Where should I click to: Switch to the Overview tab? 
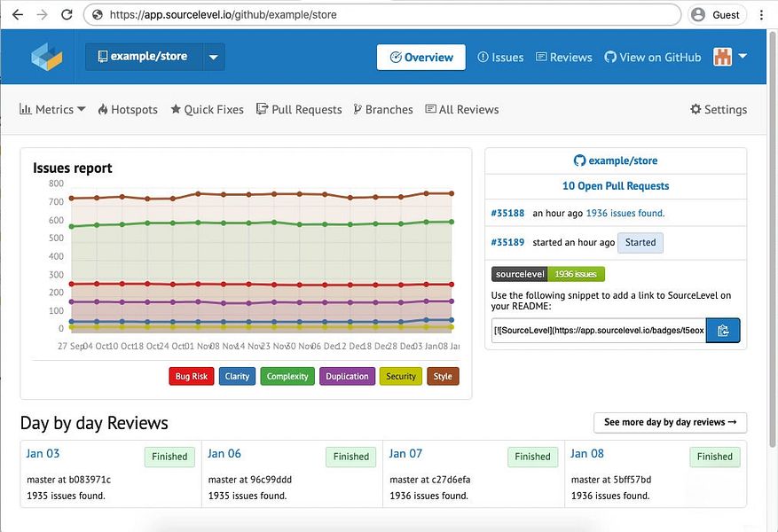[x=420, y=57]
